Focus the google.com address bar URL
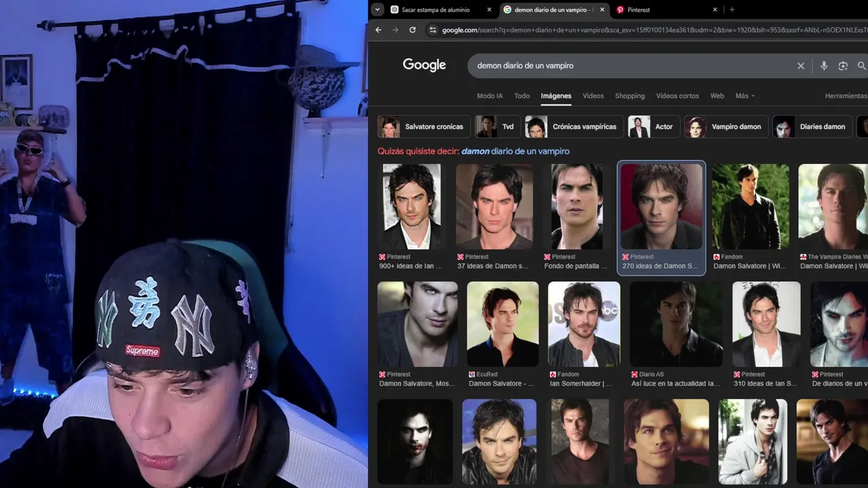Screen dimensions: 868x488 [x=654, y=30]
